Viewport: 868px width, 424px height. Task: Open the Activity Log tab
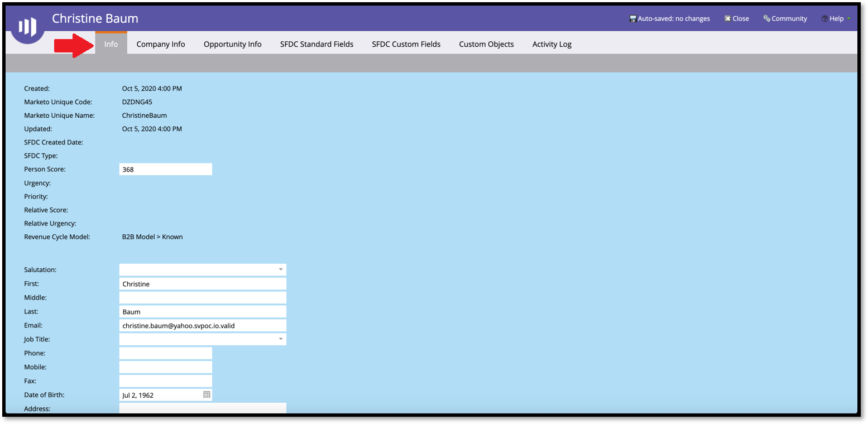[552, 44]
